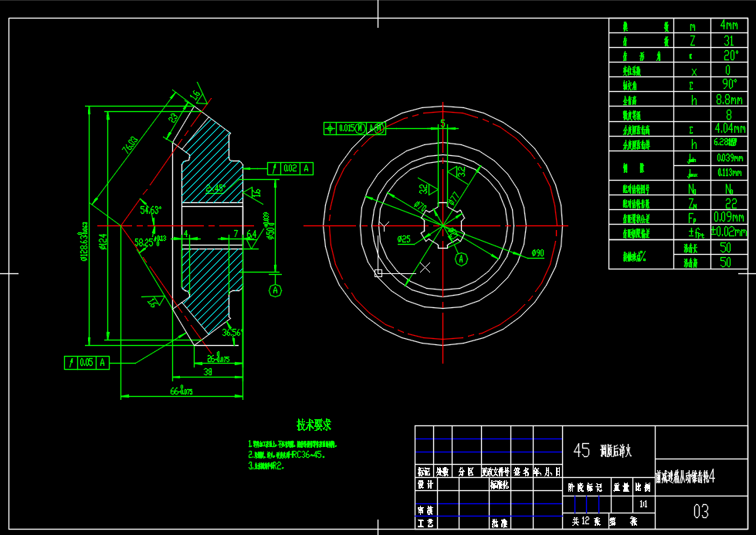Select the '重量' label cell
Screen dimensions: 756x535
(x=622, y=488)
